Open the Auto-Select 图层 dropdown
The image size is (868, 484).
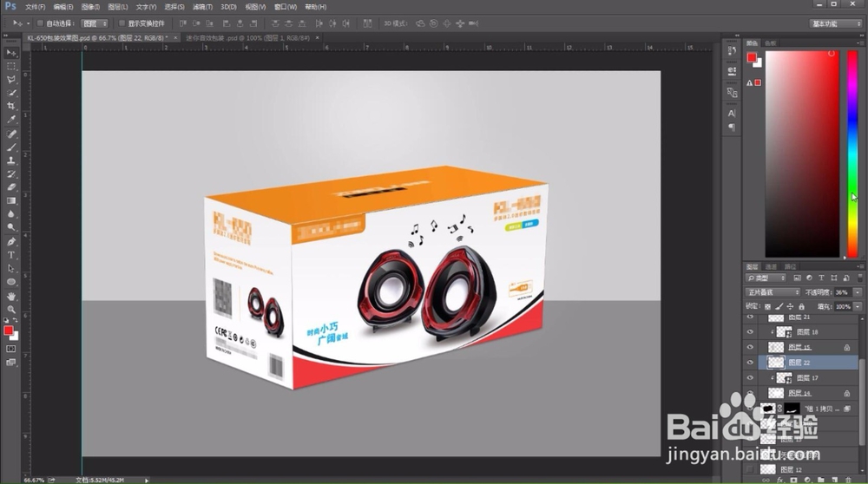(95, 23)
